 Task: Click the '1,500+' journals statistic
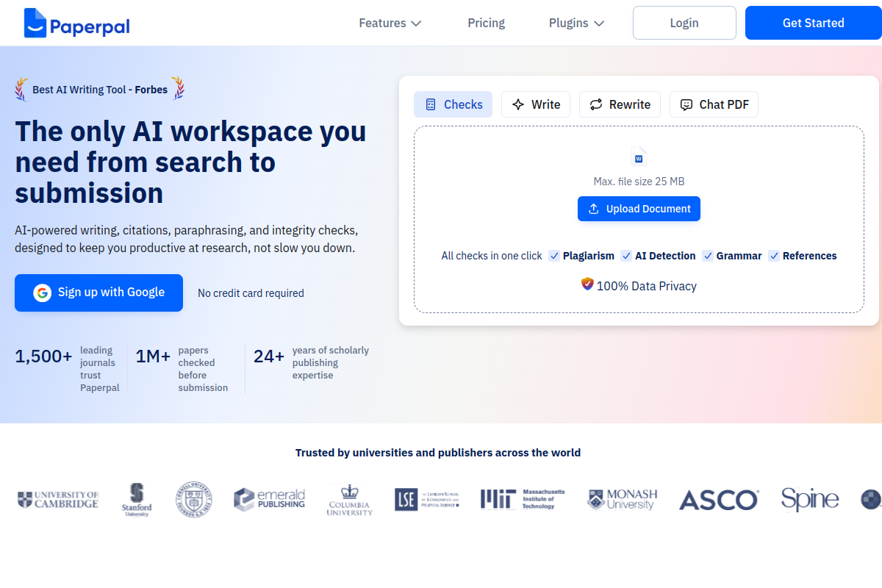coord(43,356)
